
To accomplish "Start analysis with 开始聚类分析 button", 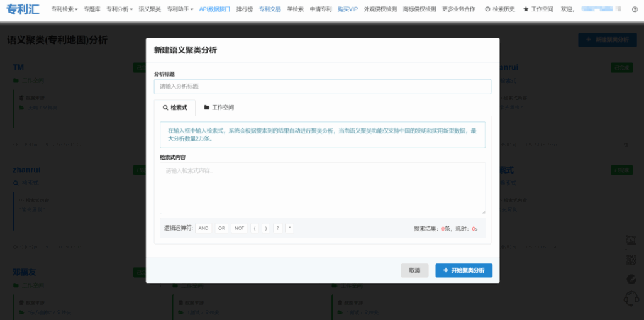I will pos(464,270).
